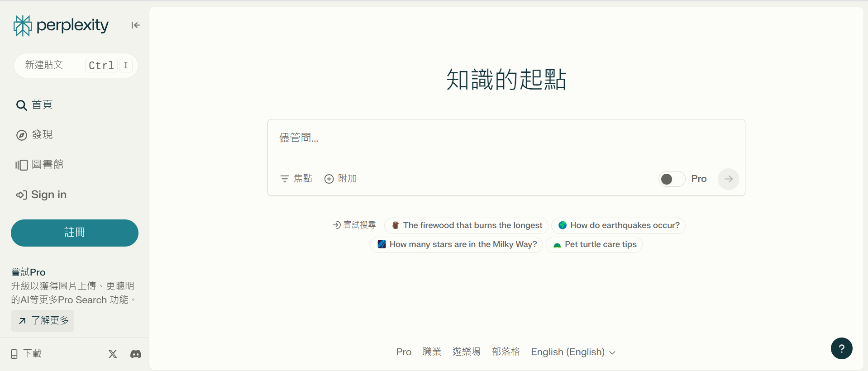Select "How do earthquakes occur?" suggestion

(618, 225)
